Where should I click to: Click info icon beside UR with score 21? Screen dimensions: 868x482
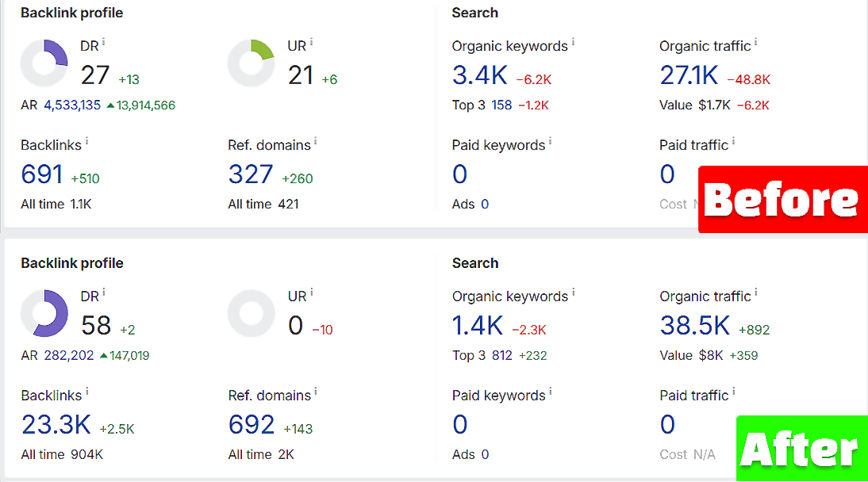pyautogui.click(x=311, y=42)
